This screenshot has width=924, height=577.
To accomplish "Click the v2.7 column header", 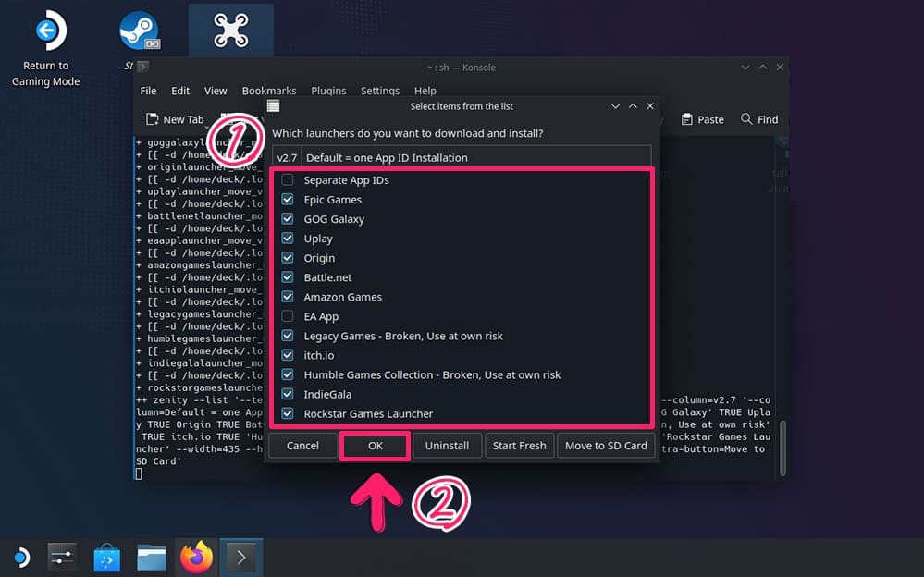I will 287,158.
